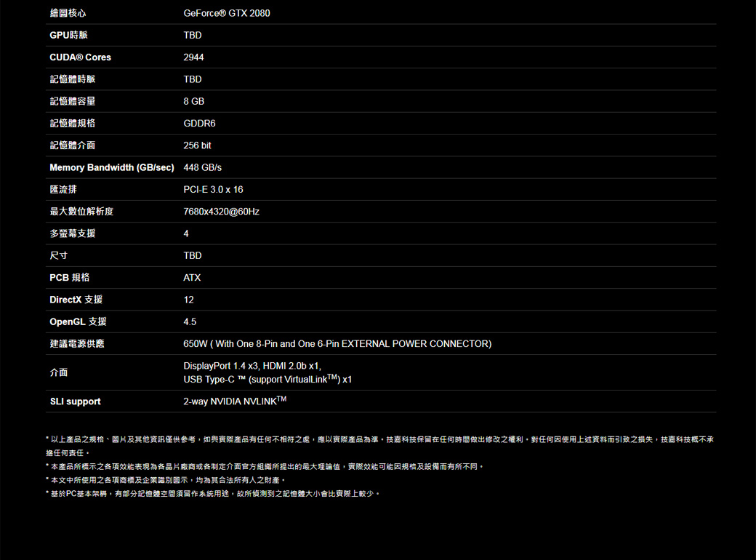Select the CUDA Cores row label
756x560 pixels.
[x=80, y=57]
